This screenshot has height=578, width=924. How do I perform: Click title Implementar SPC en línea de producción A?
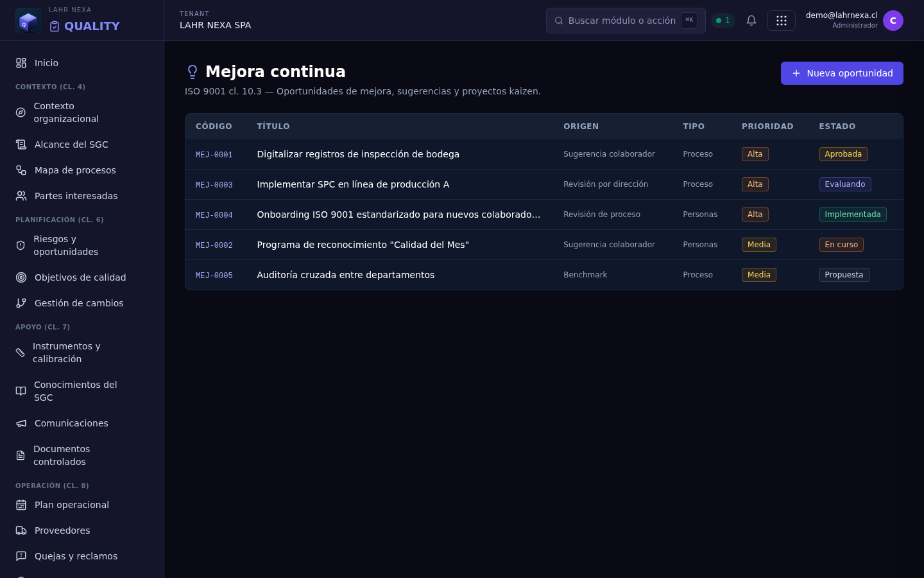point(353,184)
